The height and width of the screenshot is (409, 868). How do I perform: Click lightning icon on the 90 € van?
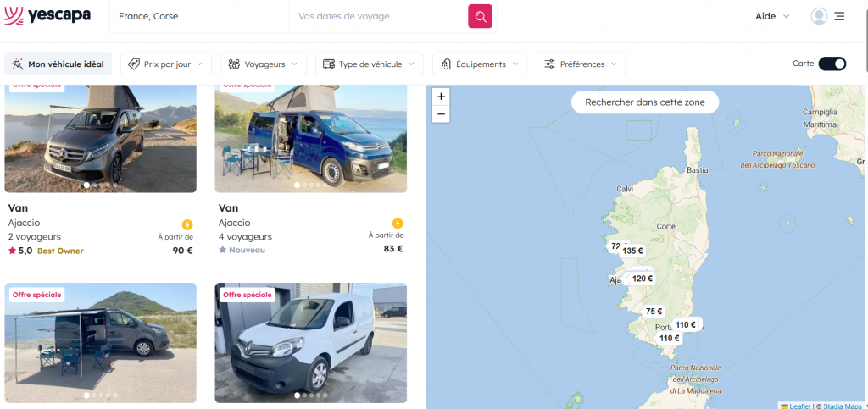pos(187,225)
